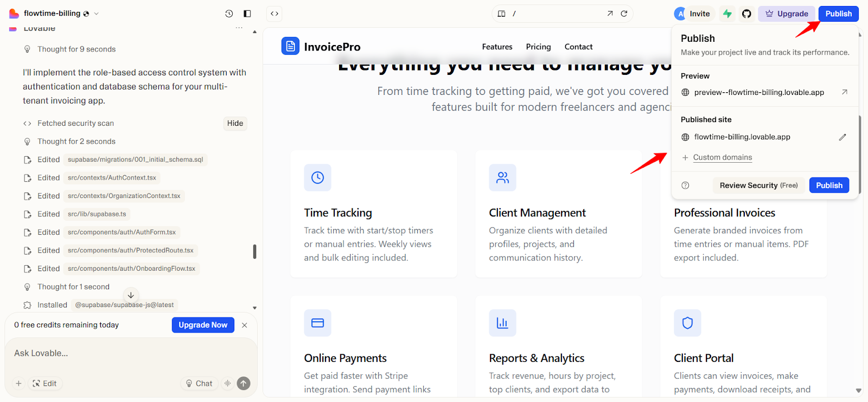Open the Pricing nav link
868x402 pixels.
pos(538,47)
